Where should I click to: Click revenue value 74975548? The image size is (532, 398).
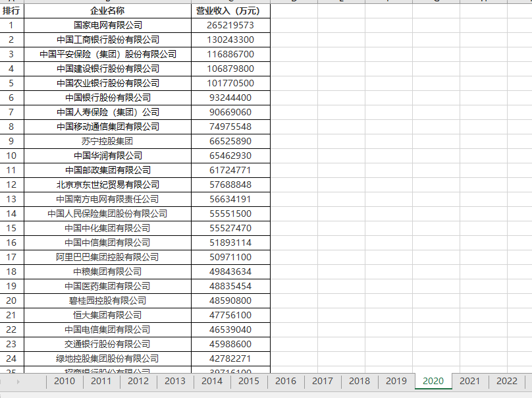(x=230, y=127)
